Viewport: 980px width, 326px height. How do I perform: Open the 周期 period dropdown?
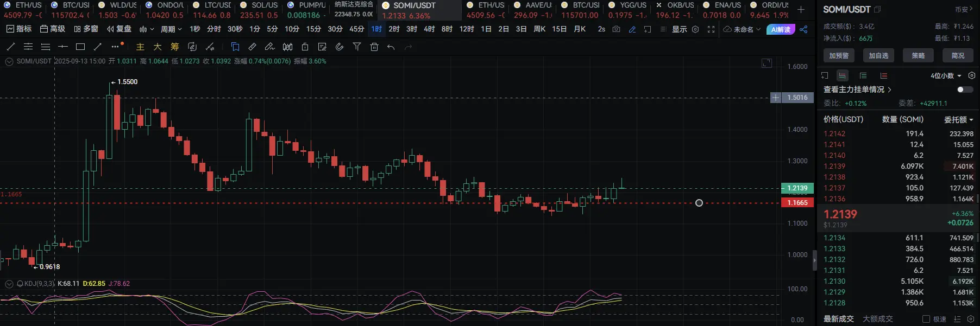pos(171,29)
